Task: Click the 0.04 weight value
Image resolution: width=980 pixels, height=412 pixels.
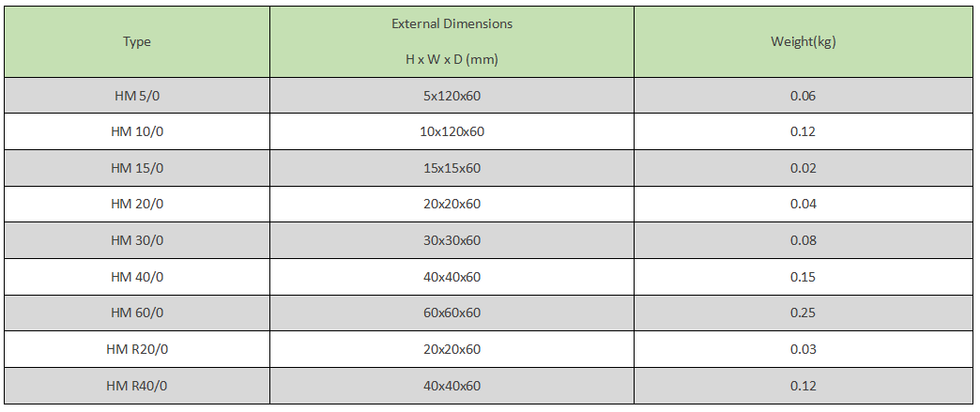Action: (x=804, y=205)
